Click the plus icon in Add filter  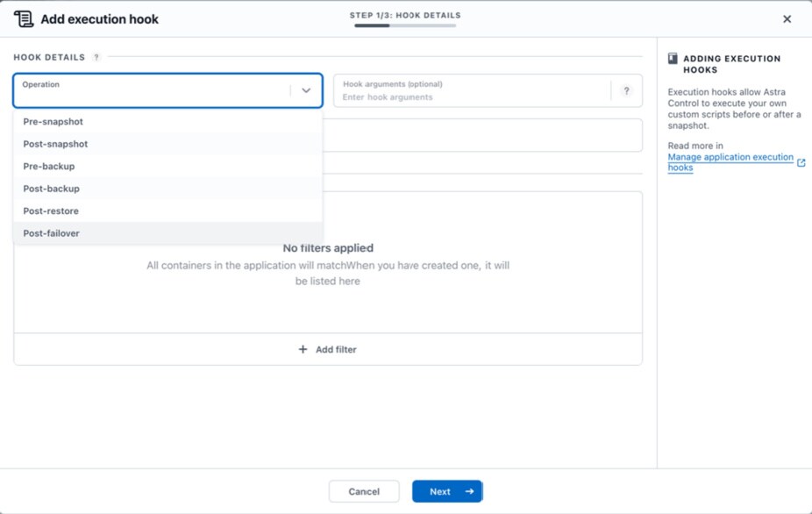[303, 349]
